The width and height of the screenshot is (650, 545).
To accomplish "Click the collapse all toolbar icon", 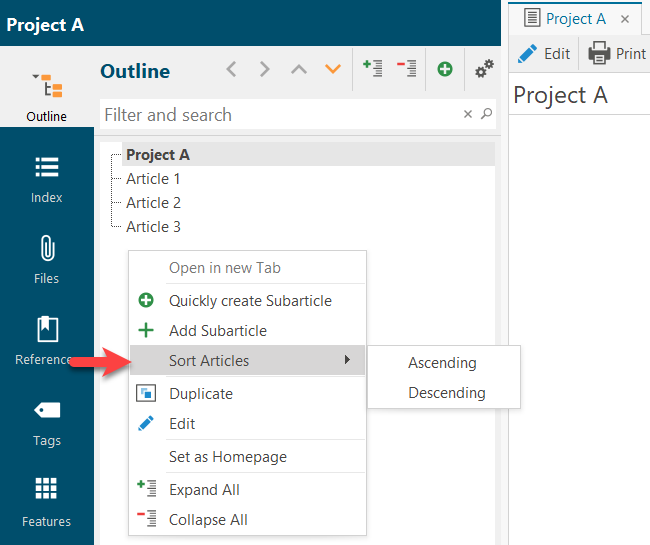I will coord(406,69).
